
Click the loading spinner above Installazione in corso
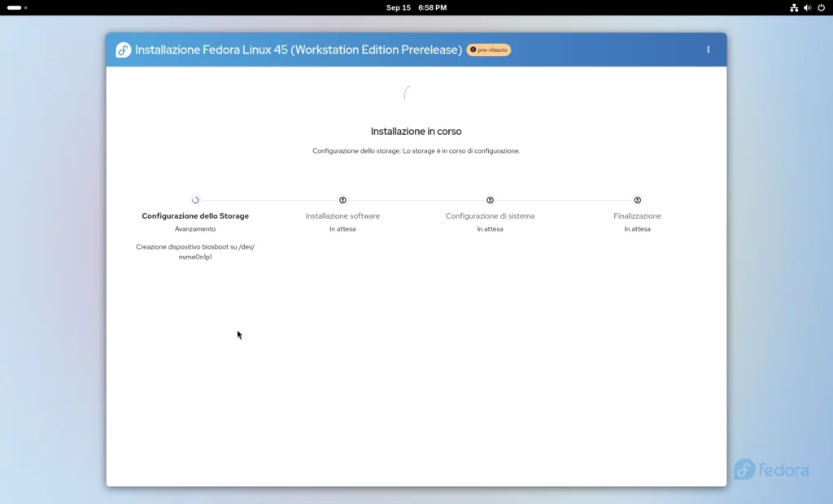click(407, 93)
